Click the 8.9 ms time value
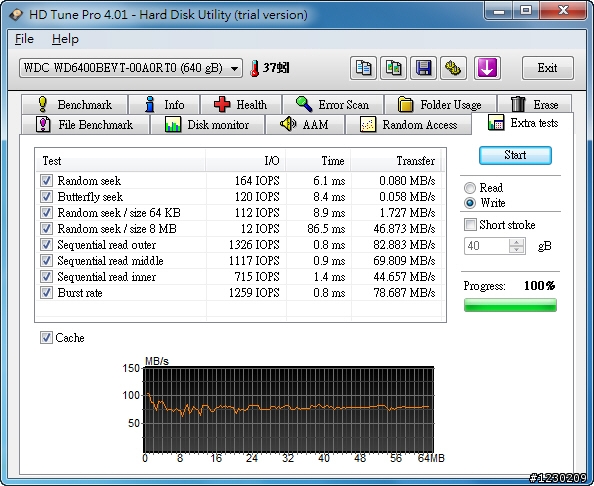Image resolution: width=594 pixels, height=486 pixels. click(329, 213)
